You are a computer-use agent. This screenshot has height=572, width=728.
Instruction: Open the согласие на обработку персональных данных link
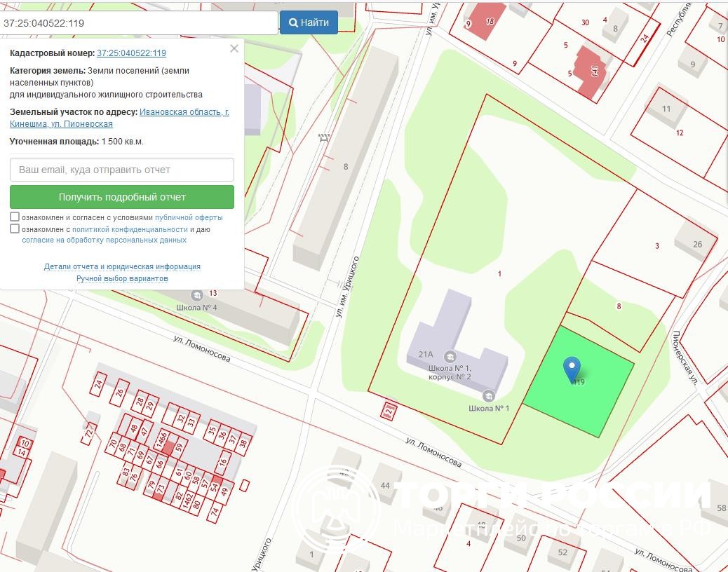pyautogui.click(x=104, y=240)
